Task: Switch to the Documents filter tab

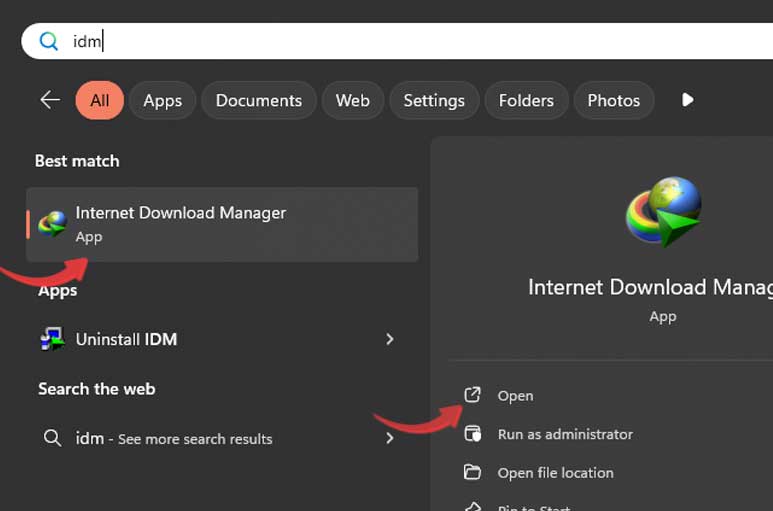Action: (259, 101)
